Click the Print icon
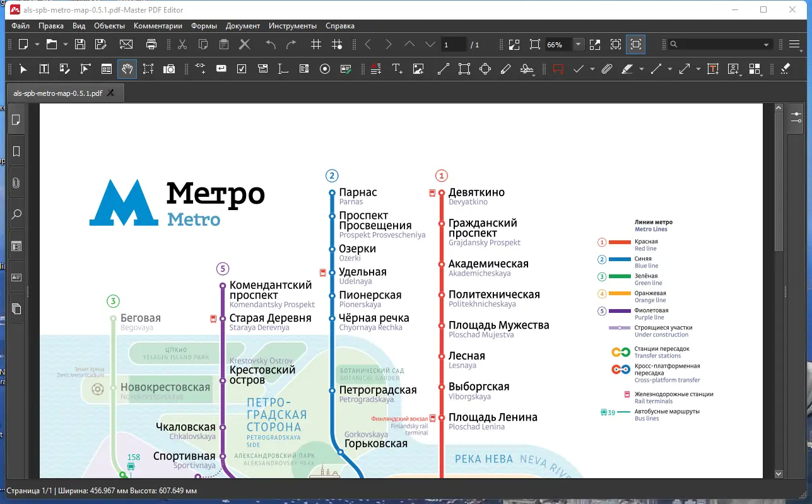812x504 pixels. tap(151, 44)
